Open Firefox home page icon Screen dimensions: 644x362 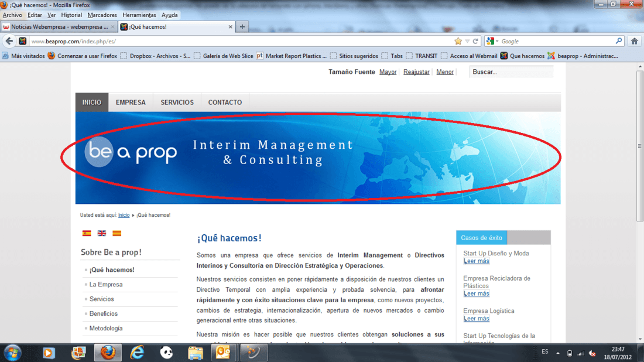(634, 41)
